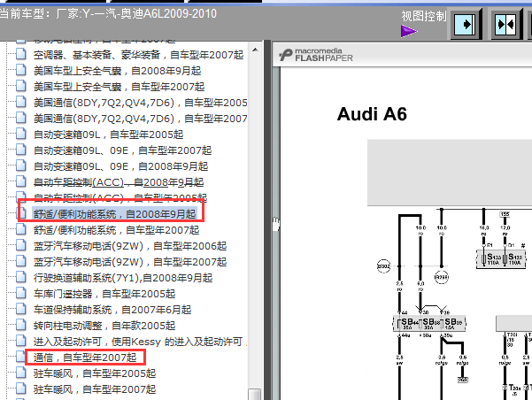Click the Macromedia FlashPaper logo
The image size is (532, 400).
pos(316,55)
